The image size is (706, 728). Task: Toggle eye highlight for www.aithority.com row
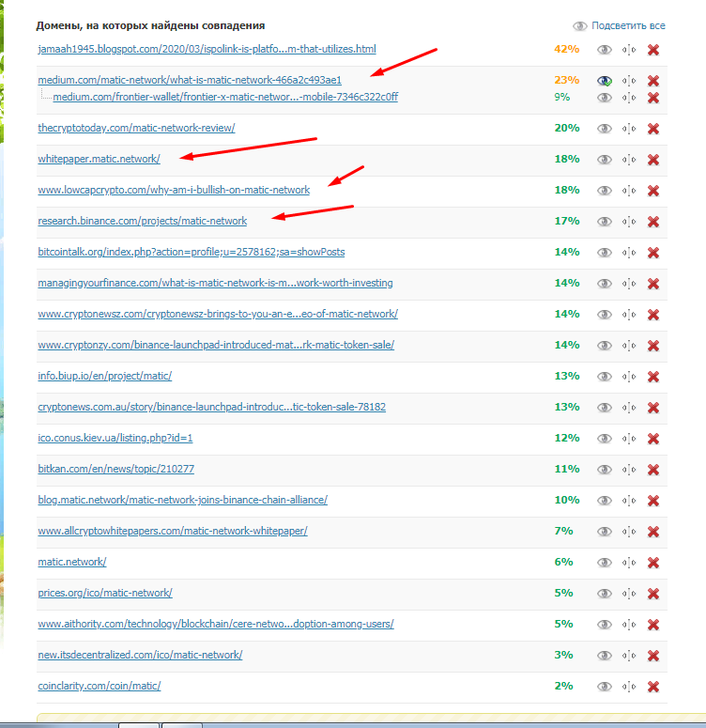coord(604,625)
